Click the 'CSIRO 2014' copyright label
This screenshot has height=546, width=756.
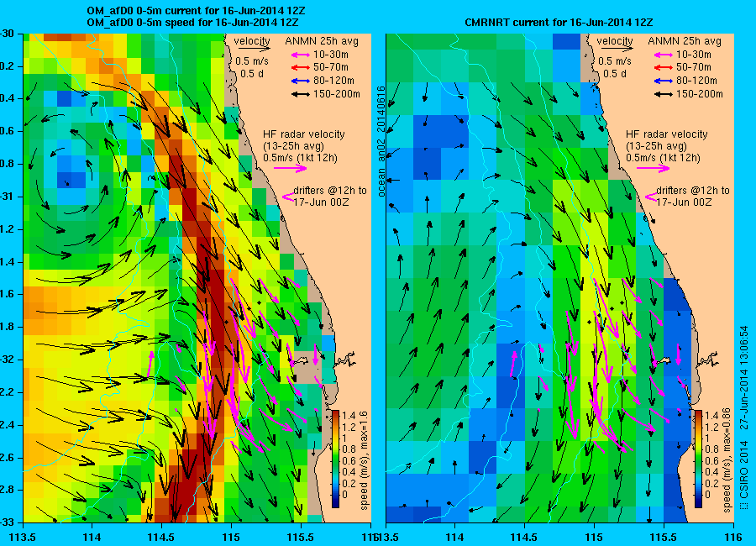click(x=744, y=470)
